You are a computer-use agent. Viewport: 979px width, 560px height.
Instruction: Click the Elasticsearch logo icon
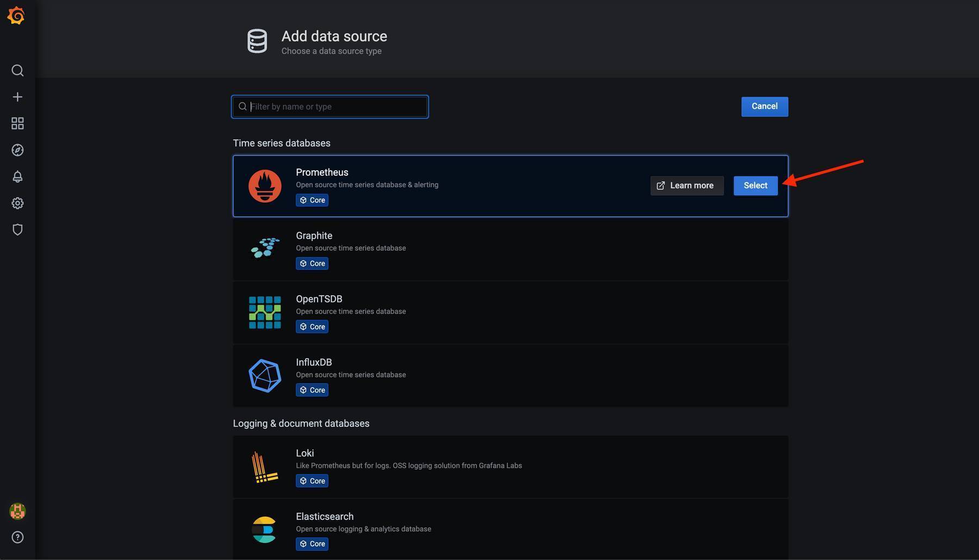[x=264, y=530]
